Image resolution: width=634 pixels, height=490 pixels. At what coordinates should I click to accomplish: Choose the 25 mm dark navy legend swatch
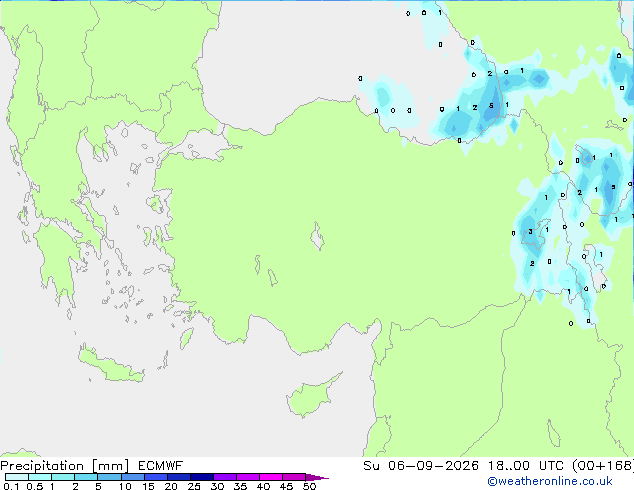(202, 477)
